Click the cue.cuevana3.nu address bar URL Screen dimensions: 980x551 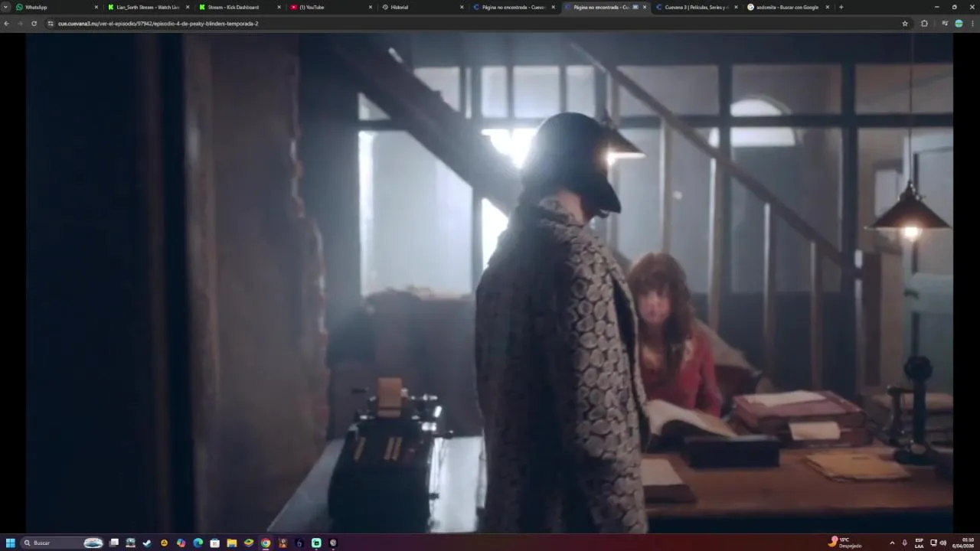tap(158, 24)
